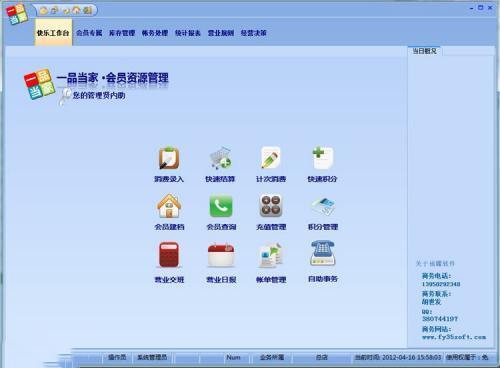This screenshot has height=368, width=500.
Task: Click the last icon in quick access toolbar
Action: (87, 10)
